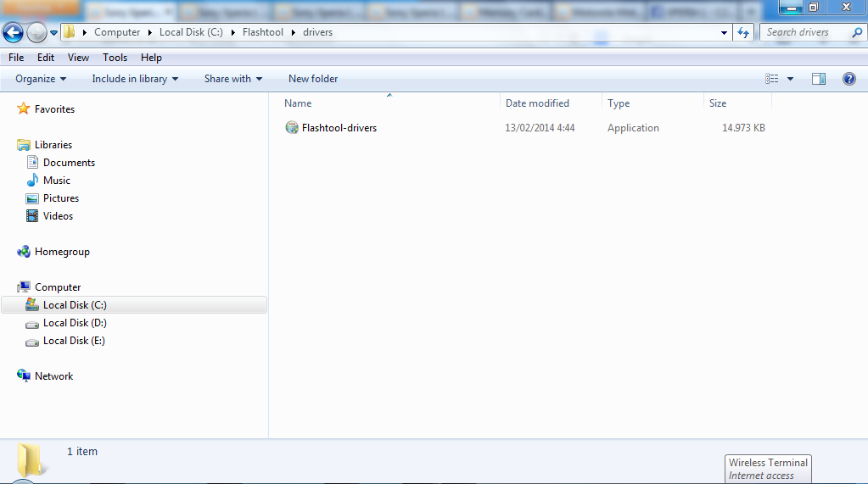Click the Computer monitor icon
Image resolution: width=868 pixels, height=484 pixels.
click(23, 287)
